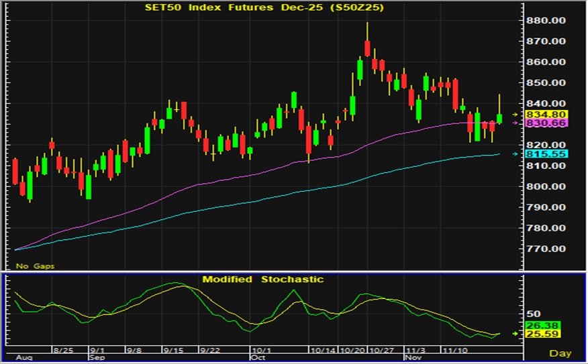This screenshot has height=364, width=588.
Task: Select the 9/15 date on time axis
Action: pos(173,350)
